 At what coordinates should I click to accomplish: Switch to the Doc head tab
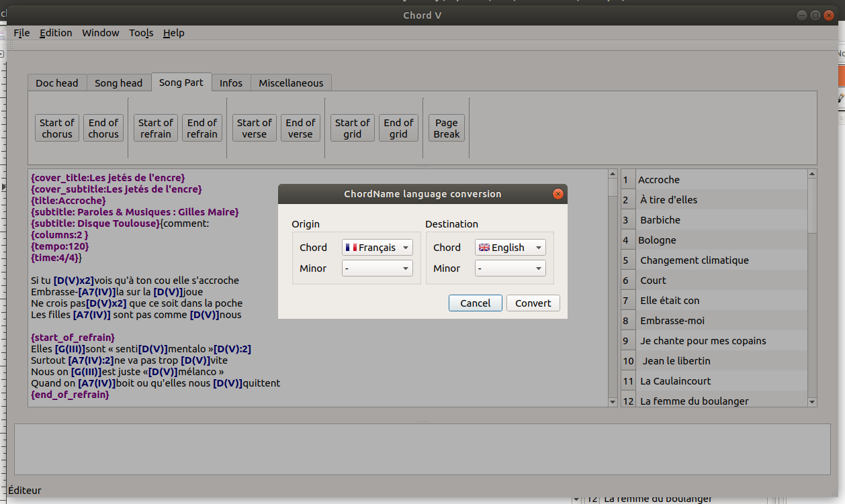click(57, 83)
